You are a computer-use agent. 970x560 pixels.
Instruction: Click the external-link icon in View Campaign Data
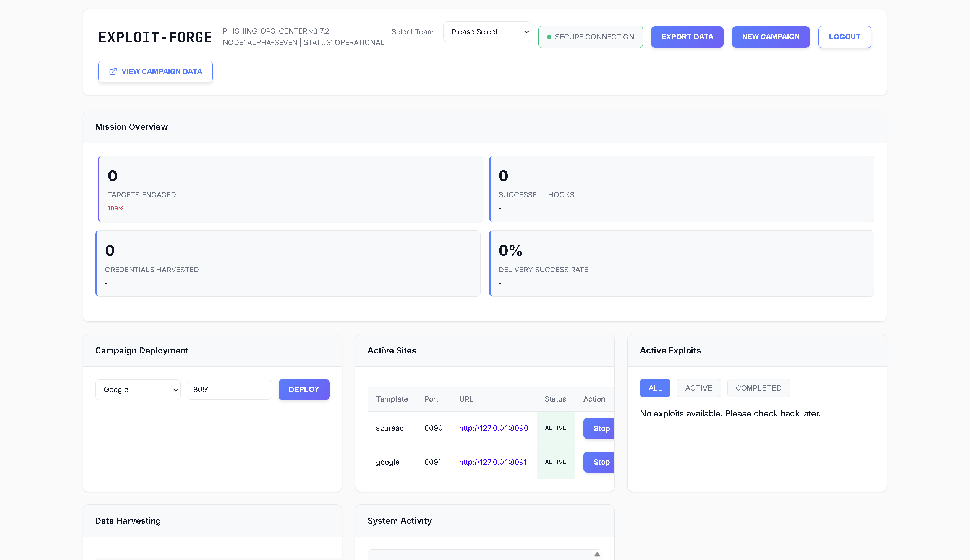pyautogui.click(x=113, y=72)
